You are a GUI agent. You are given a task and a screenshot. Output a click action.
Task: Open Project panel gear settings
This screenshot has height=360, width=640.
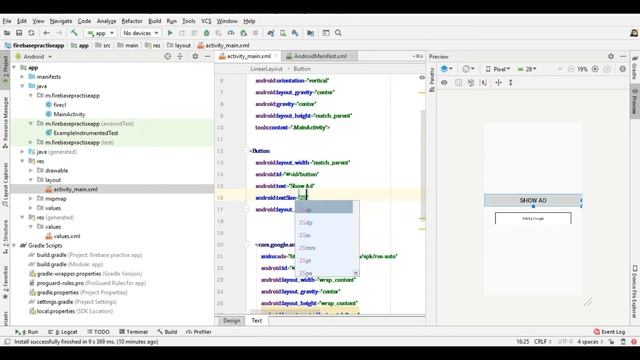(x=195, y=56)
